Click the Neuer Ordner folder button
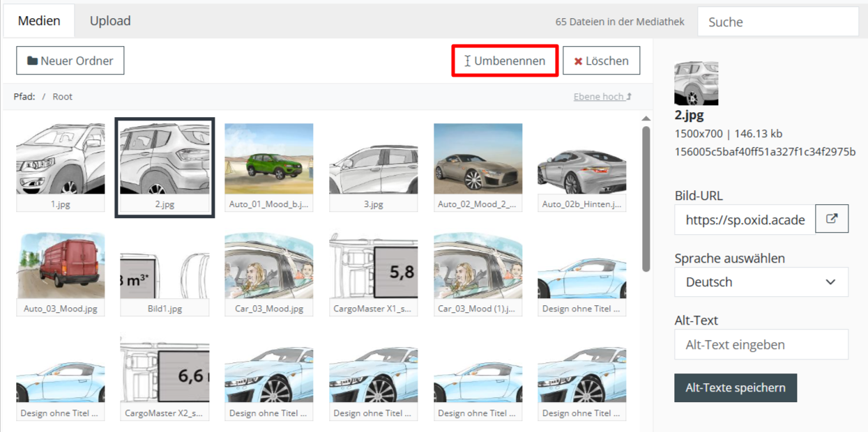Viewport: 868px width, 432px height. tap(70, 61)
